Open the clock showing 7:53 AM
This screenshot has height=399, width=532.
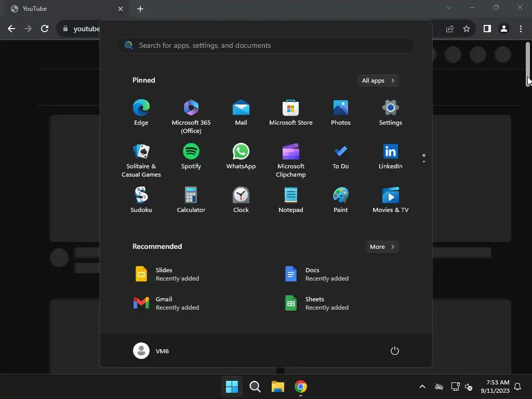point(495,387)
